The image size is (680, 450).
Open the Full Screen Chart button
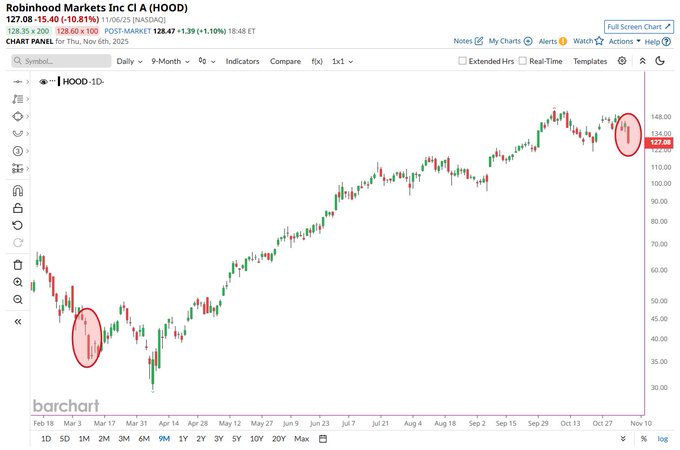(639, 26)
